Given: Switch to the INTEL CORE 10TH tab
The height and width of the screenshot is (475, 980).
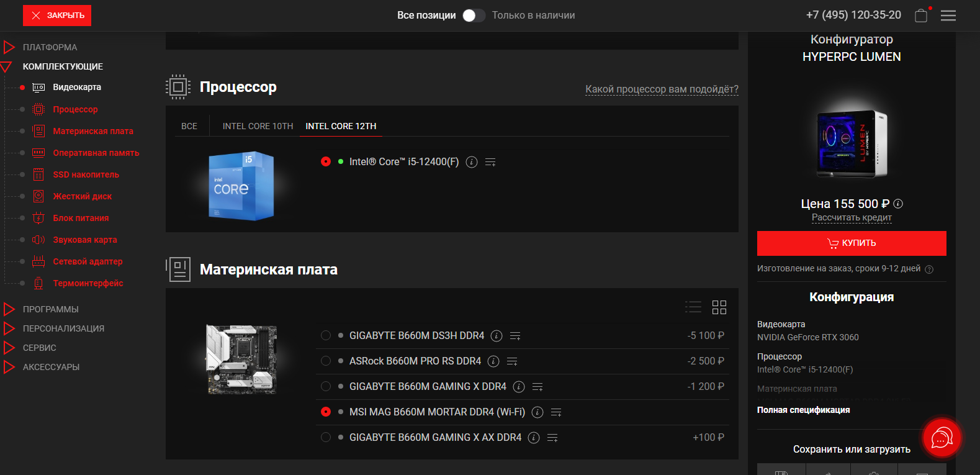Looking at the screenshot, I should tap(258, 126).
